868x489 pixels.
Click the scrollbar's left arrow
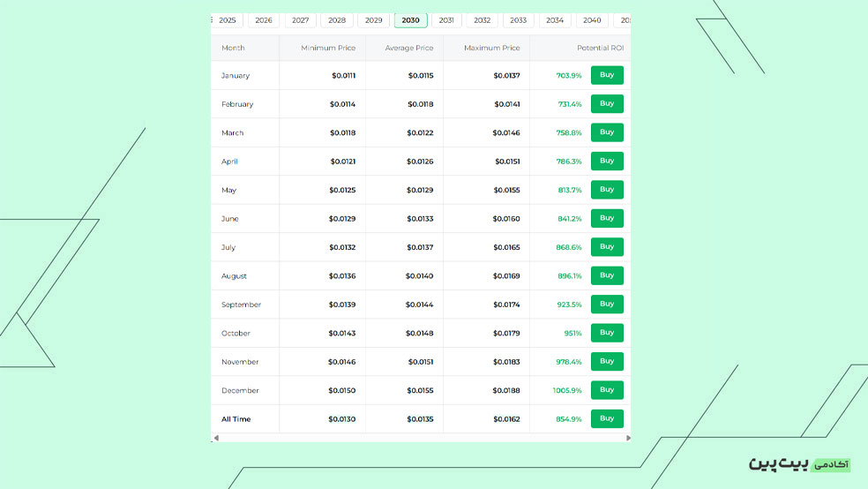coord(215,438)
